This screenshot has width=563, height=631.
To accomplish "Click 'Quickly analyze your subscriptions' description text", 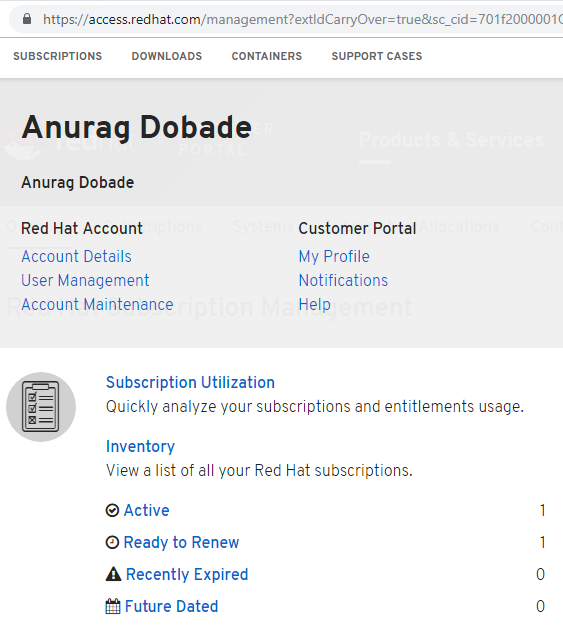I will point(315,406).
